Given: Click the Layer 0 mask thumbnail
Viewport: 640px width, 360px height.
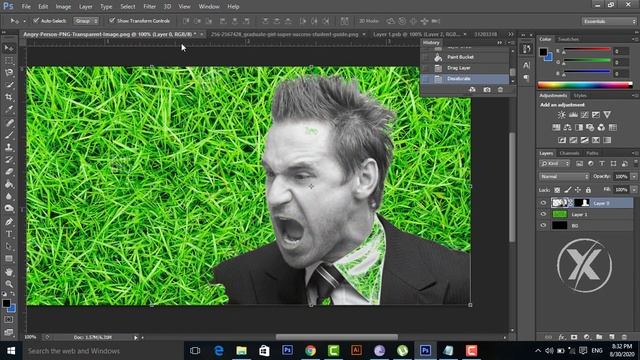Looking at the screenshot, I should point(581,203).
